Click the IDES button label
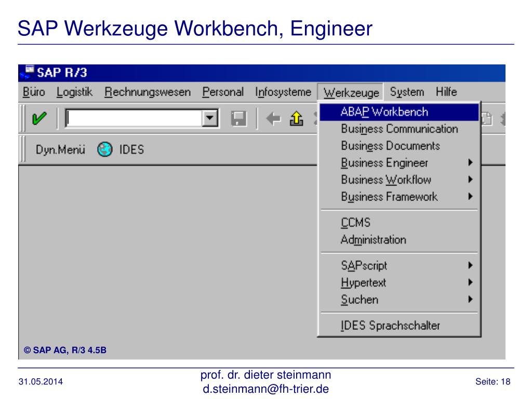 131,150
